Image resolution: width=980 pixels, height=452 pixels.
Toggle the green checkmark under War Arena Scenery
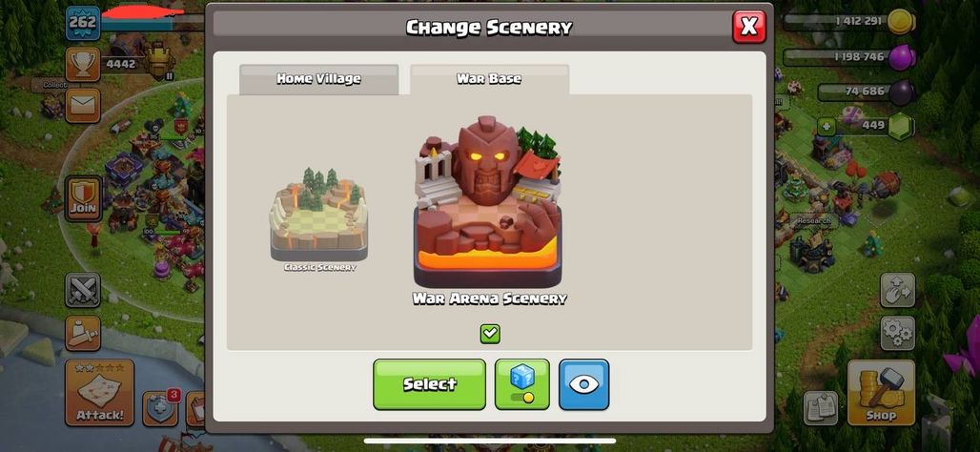490,334
